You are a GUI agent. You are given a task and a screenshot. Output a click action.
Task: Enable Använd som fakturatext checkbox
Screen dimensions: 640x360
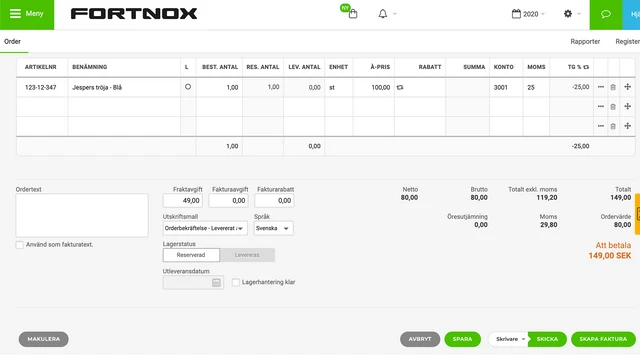(19, 244)
